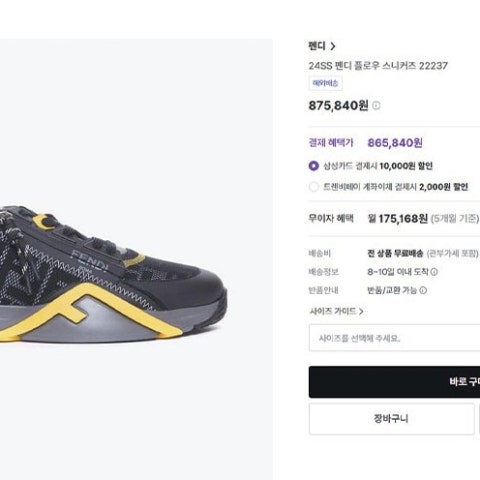This screenshot has height=480, width=480.
Task: Click the 해외배송 badge tag
Action: click(x=325, y=83)
